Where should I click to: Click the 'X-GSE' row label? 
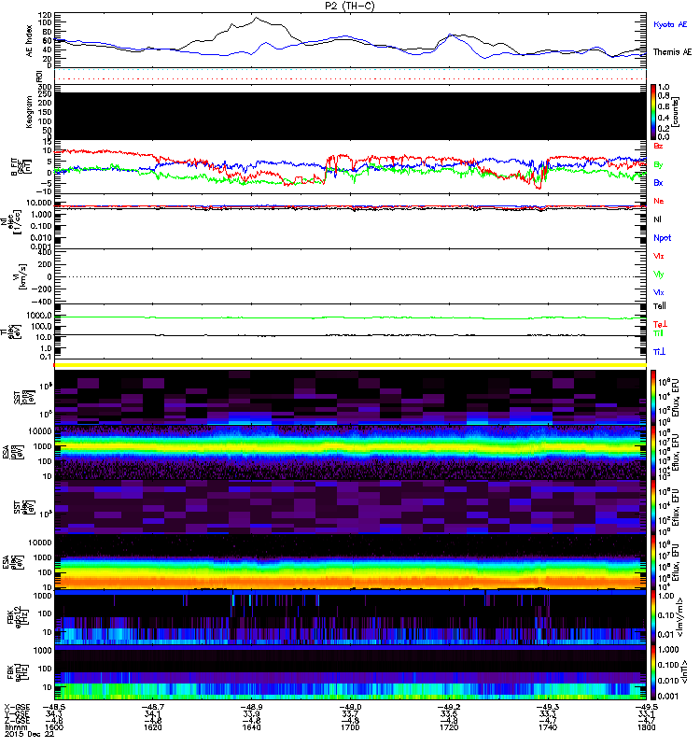17,708
